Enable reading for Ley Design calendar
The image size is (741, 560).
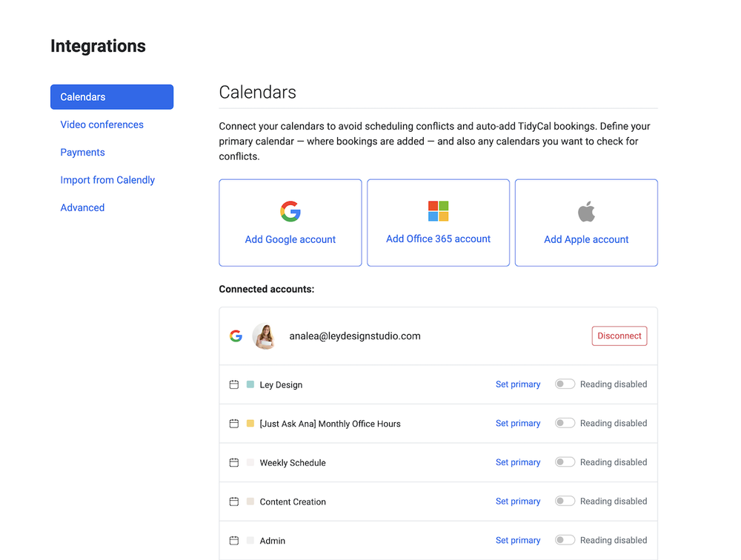click(x=565, y=384)
